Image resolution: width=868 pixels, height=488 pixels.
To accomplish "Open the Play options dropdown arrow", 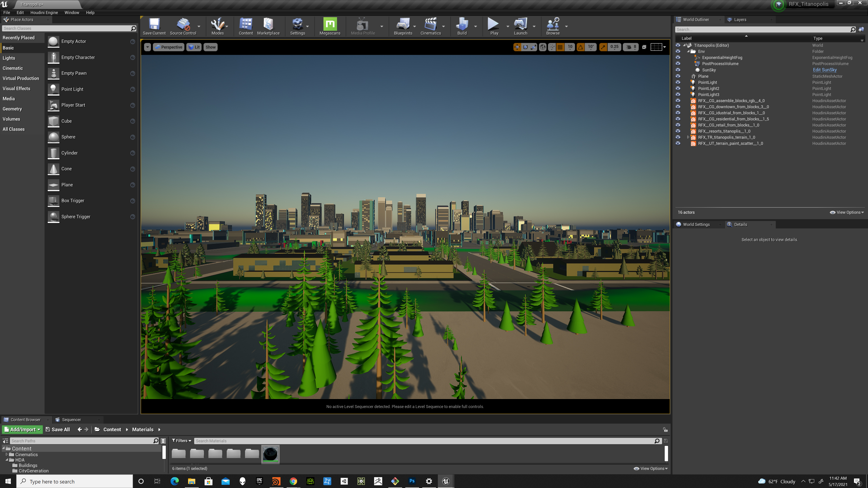I will tap(507, 26).
